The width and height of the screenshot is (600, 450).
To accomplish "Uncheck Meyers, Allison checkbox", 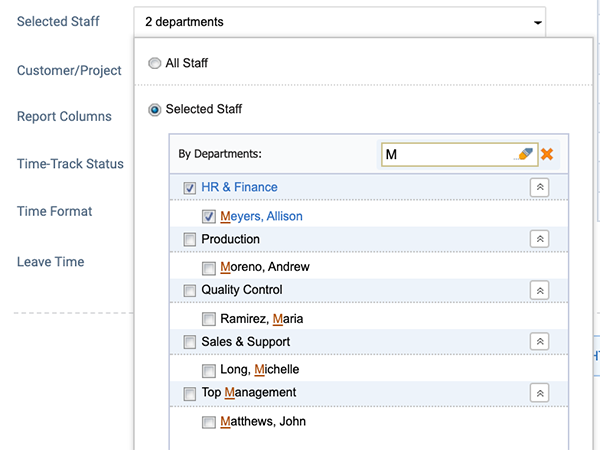I will pos(209,217).
